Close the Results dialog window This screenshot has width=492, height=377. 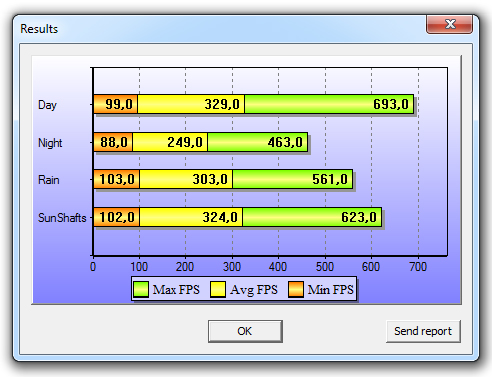(x=449, y=24)
